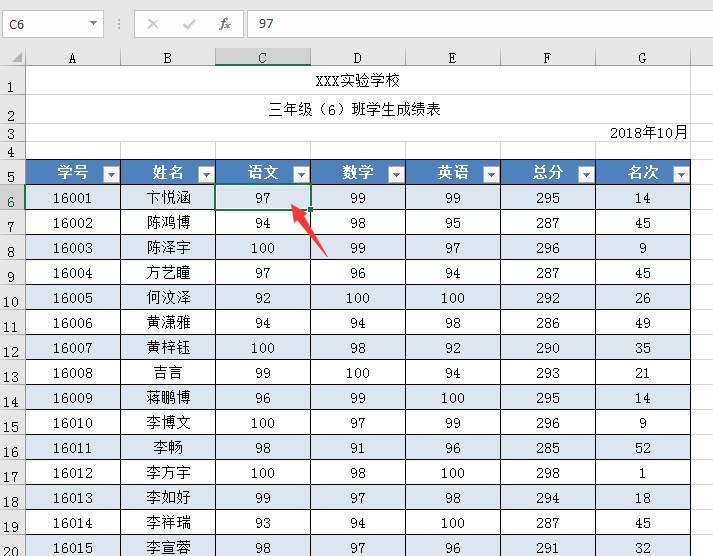This screenshot has height=556, width=713.
Task: Select column C header
Action: pyautogui.click(x=263, y=58)
